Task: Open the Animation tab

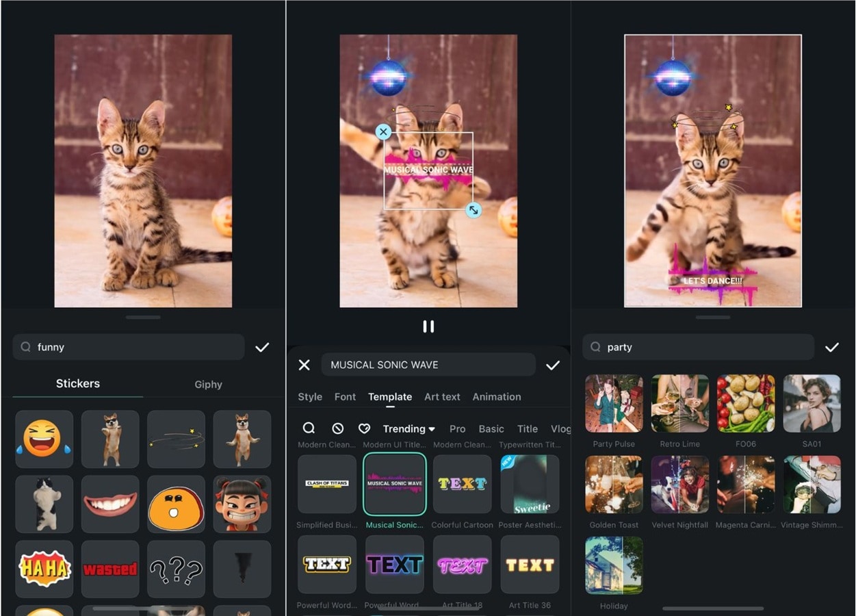Action: tap(497, 397)
